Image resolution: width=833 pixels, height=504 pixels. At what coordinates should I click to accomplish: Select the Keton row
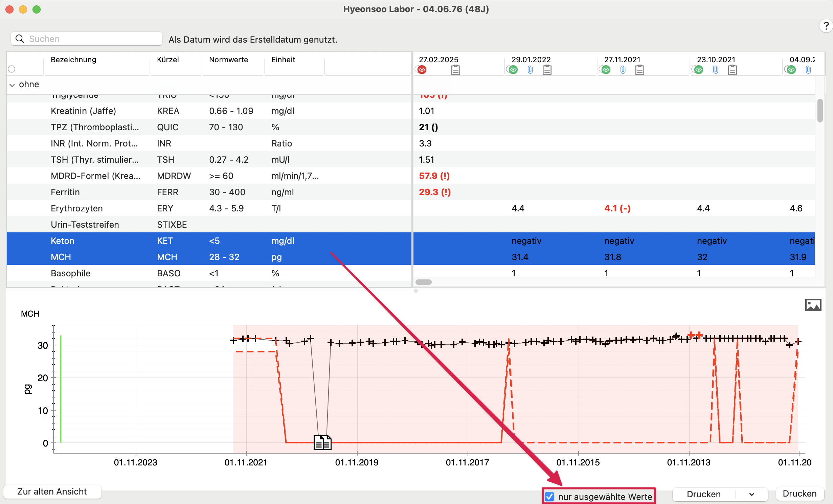click(x=209, y=241)
